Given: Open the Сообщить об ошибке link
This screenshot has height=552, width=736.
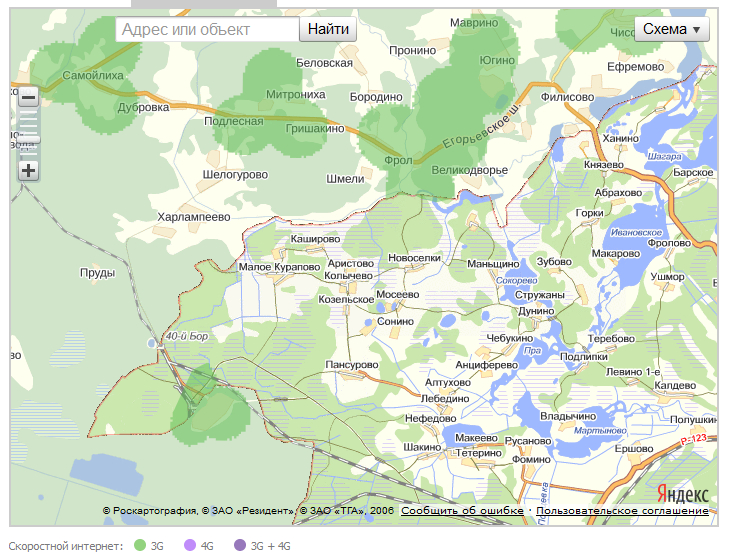Looking at the screenshot, I should pyautogui.click(x=462, y=511).
